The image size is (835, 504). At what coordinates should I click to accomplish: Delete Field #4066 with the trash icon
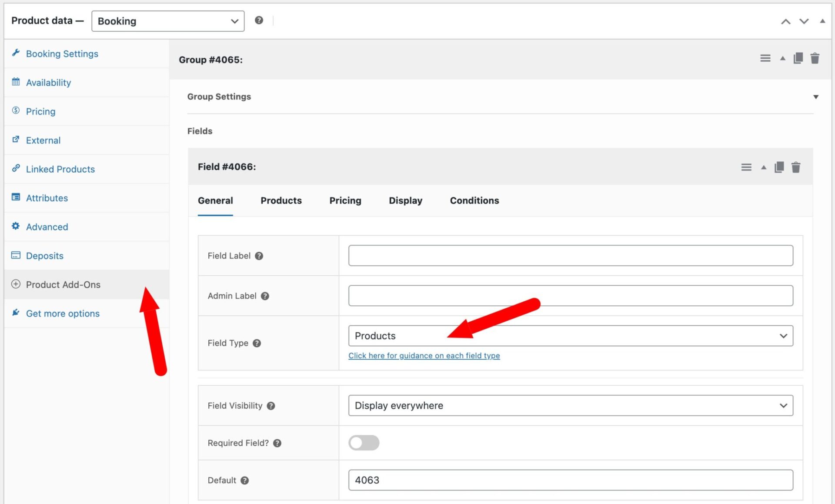pos(796,167)
